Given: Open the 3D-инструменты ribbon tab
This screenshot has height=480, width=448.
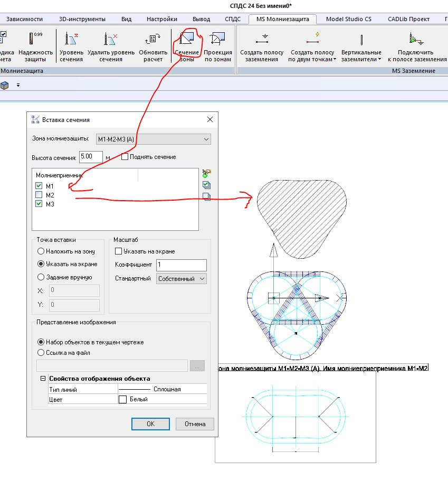Looking at the screenshot, I should tap(82, 19).
